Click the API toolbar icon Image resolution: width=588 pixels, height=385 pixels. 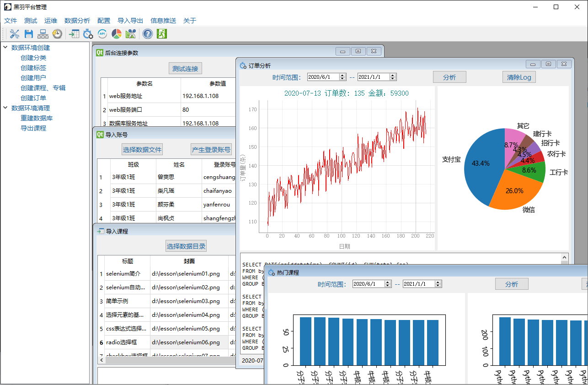(x=102, y=33)
